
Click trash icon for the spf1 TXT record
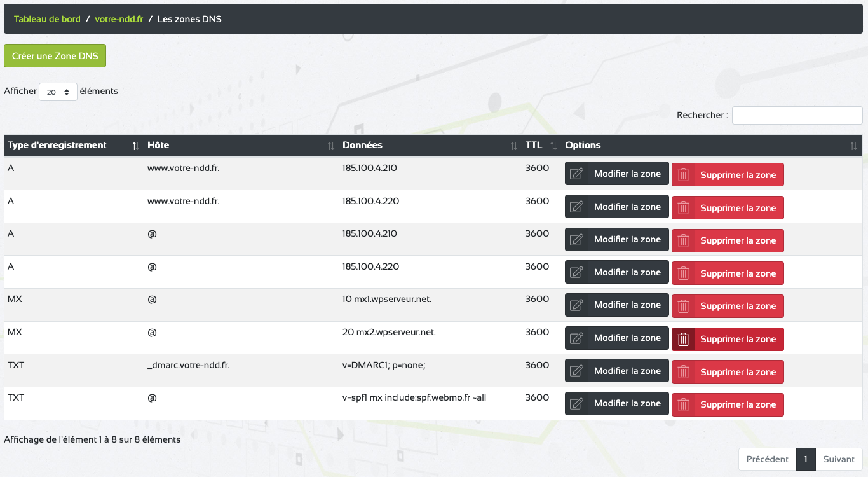[x=683, y=404]
